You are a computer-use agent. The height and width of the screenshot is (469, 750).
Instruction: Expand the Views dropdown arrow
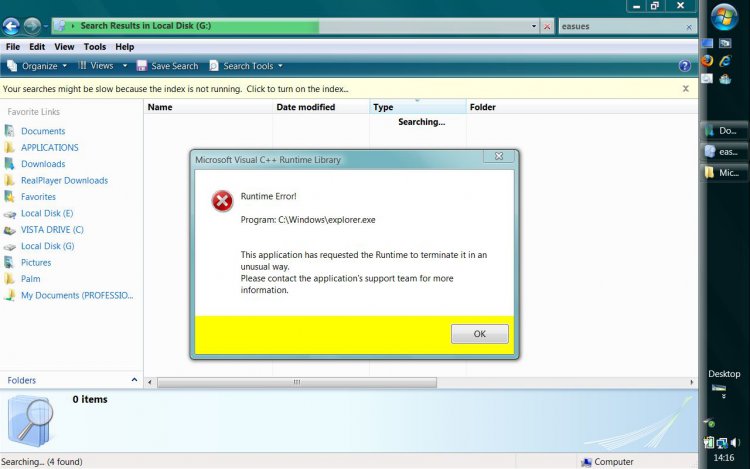(123, 66)
